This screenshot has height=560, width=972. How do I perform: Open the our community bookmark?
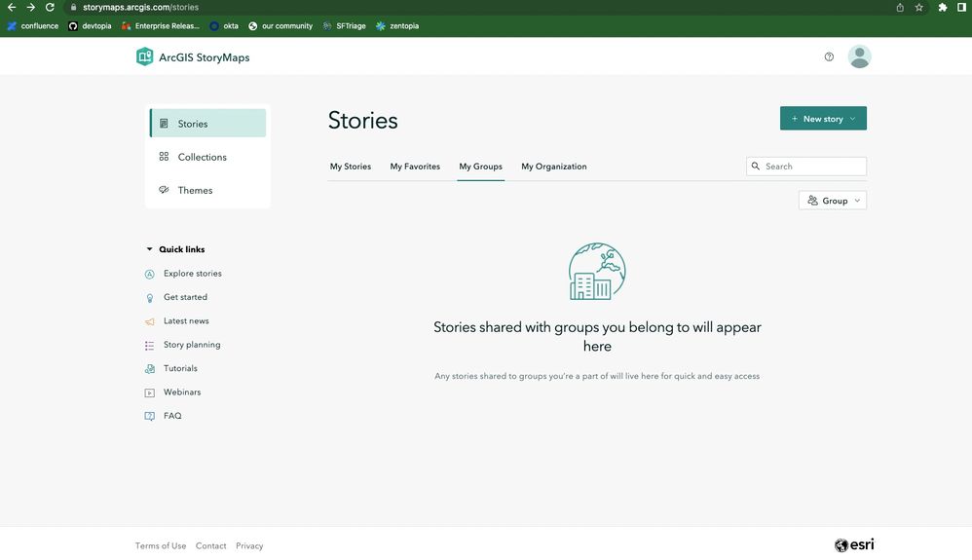pyautogui.click(x=280, y=26)
